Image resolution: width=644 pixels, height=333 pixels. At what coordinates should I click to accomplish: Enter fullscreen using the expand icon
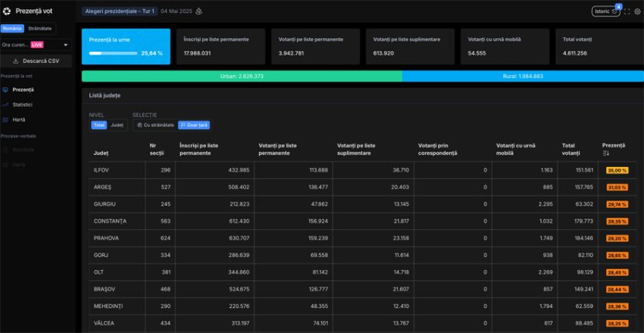(627, 11)
